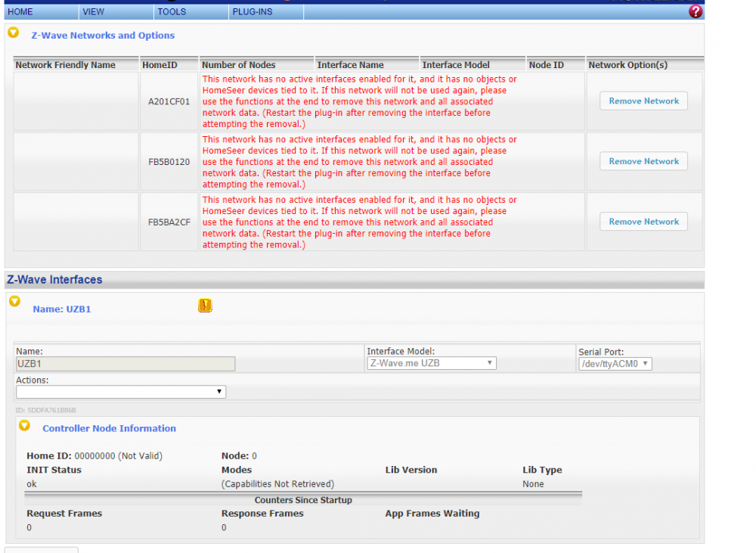Open the Interface Model dropdown
This screenshot has width=756, height=553.
431,364
